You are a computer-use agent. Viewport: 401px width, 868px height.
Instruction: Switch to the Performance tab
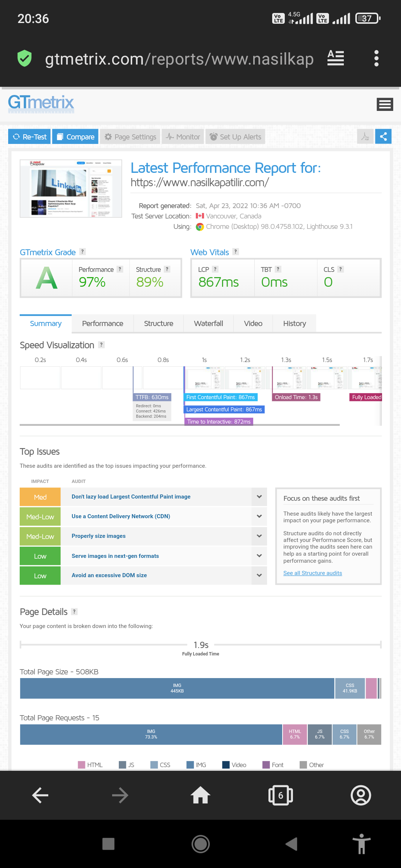pos(102,323)
